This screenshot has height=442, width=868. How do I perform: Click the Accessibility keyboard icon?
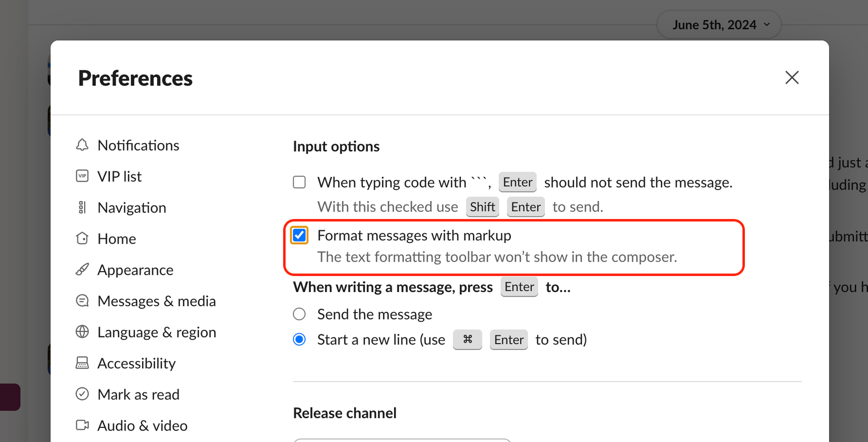(x=82, y=363)
